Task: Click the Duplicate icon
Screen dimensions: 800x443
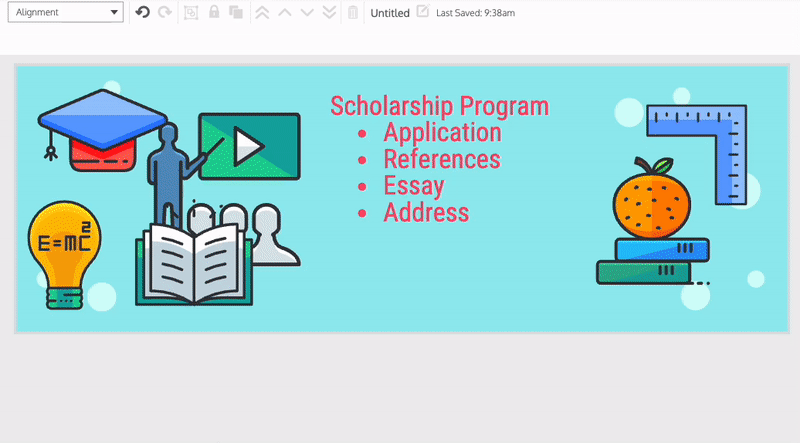Action: 236,13
